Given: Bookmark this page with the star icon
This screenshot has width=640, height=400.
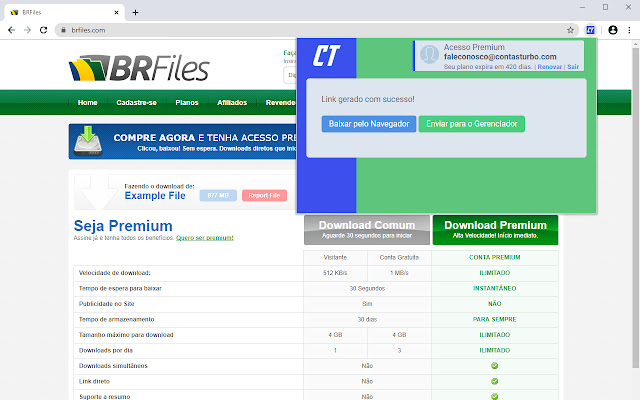Looking at the screenshot, I should click(x=570, y=30).
